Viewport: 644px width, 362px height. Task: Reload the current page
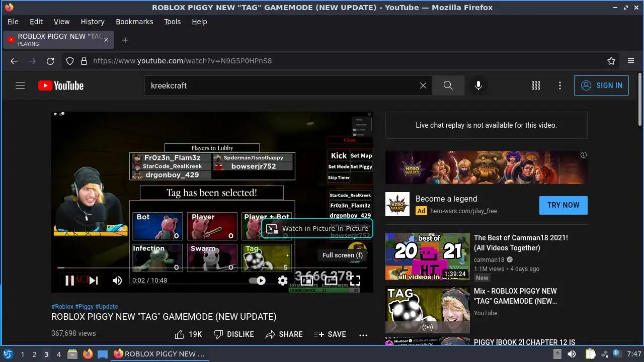point(50,61)
